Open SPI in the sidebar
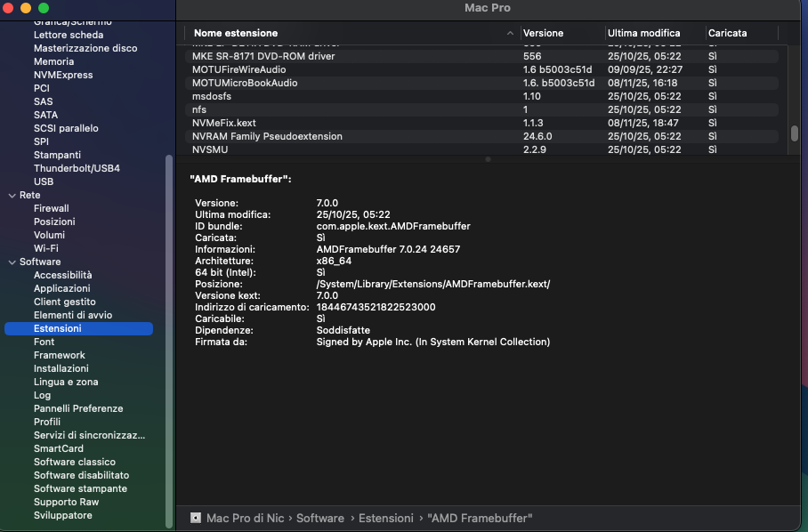 point(41,141)
